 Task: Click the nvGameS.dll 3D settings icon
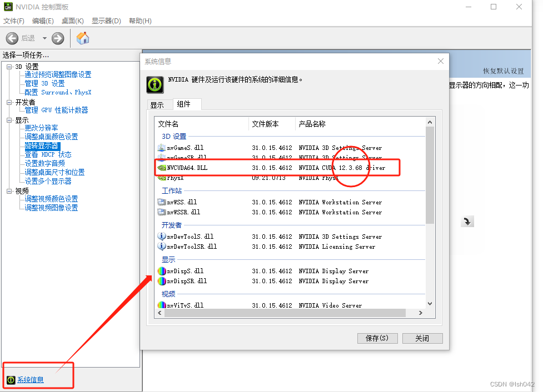coord(161,147)
